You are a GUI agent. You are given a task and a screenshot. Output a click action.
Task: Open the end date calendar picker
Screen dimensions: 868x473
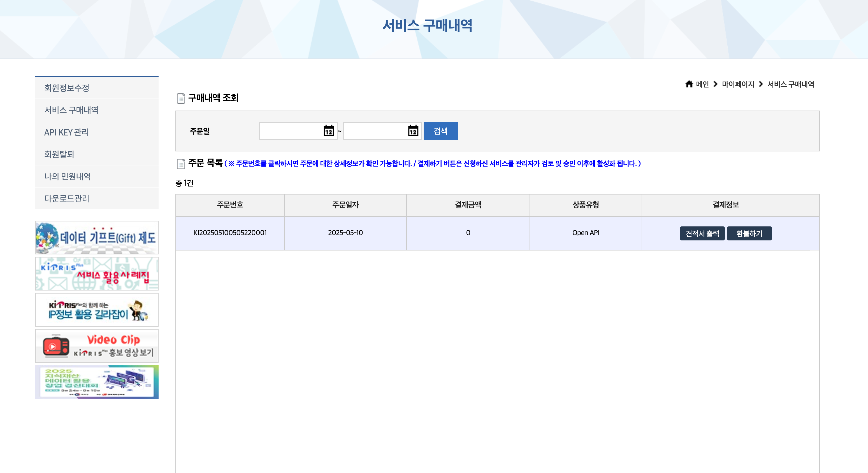(x=413, y=131)
